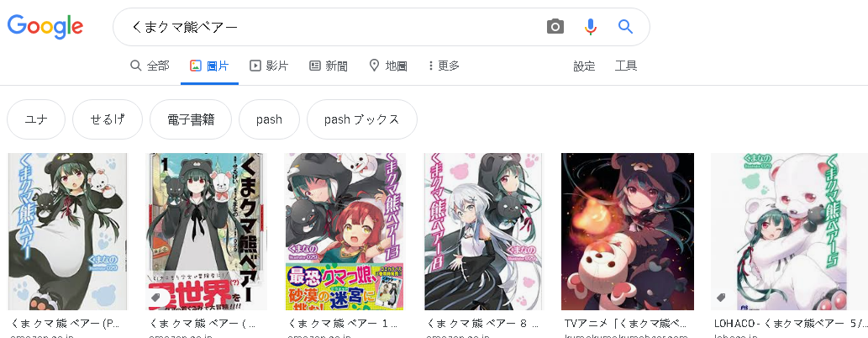This screenshot has width=868, height=338.
Task: Open 設定 settings
Action: tap(584, 66)
